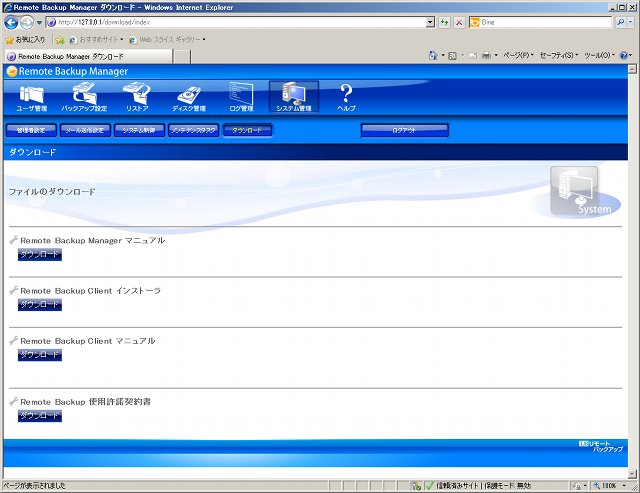Click the System computer graphic on right
The image size is (640, 493).
tap(574, 191)
